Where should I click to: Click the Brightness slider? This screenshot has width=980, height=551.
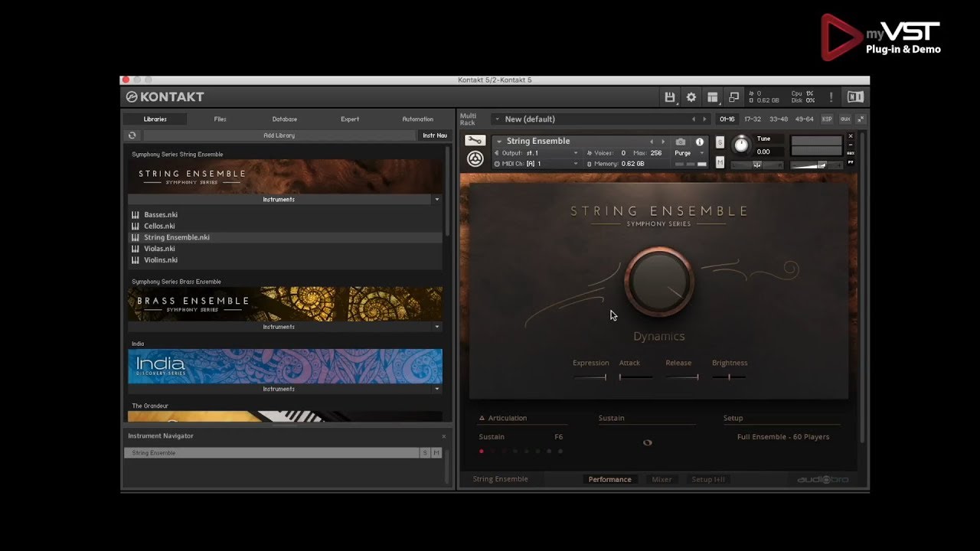(729, 377)
